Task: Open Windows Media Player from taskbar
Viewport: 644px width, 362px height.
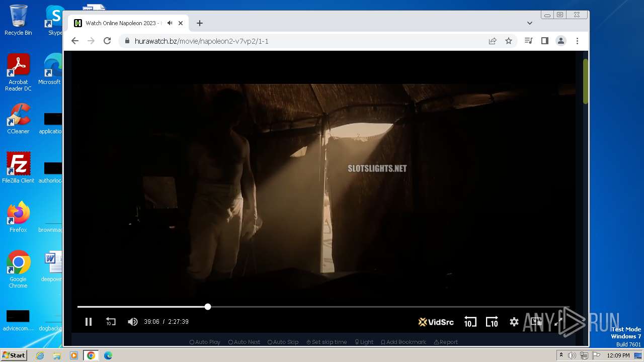Action: point(73,355)
